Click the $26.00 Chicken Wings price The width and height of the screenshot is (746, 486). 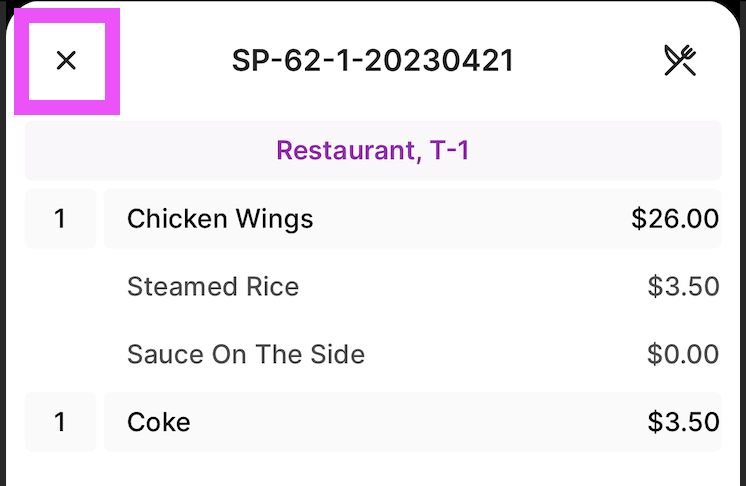pos(675,218)
